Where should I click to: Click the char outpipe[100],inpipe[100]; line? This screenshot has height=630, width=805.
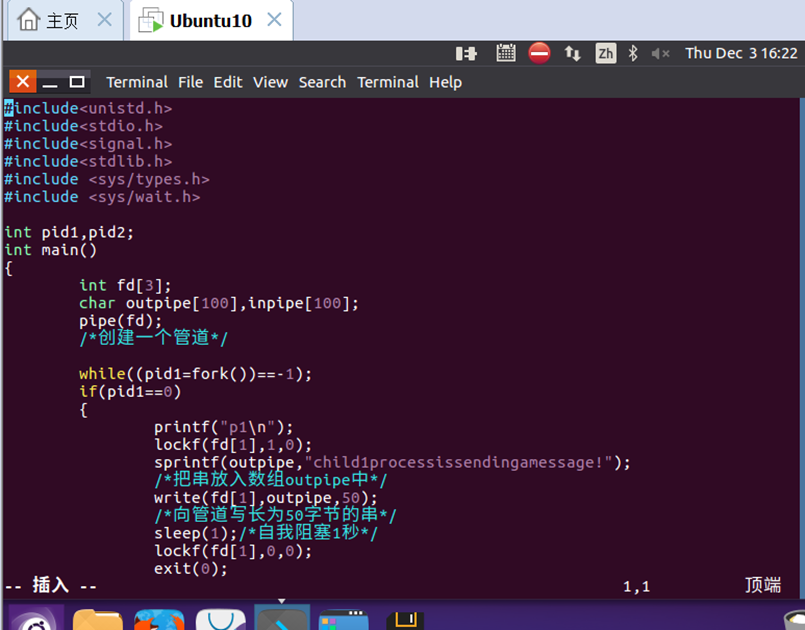coord(219,303)
